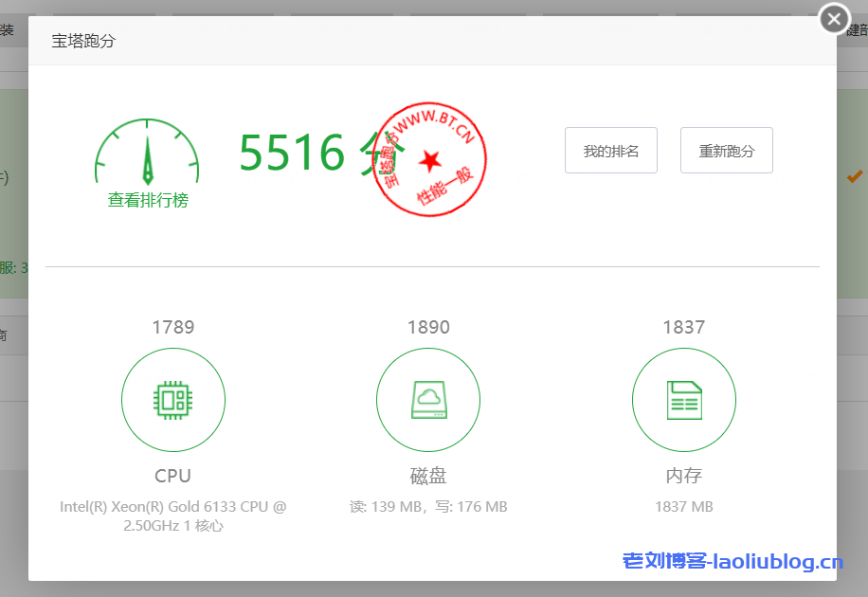This screenshot has height=597, width=868.
Task: Click the green speedometer gauge icon
Action: (x=147, y=153)
